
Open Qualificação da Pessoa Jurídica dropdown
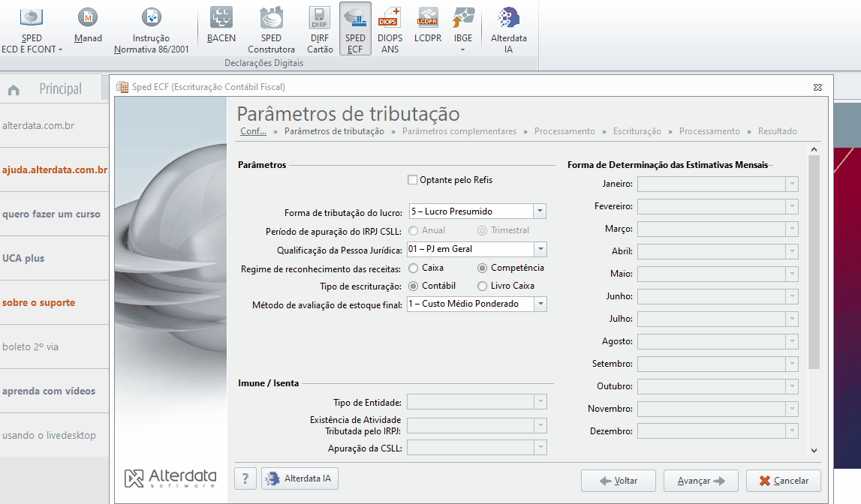(x=540, y=249)
